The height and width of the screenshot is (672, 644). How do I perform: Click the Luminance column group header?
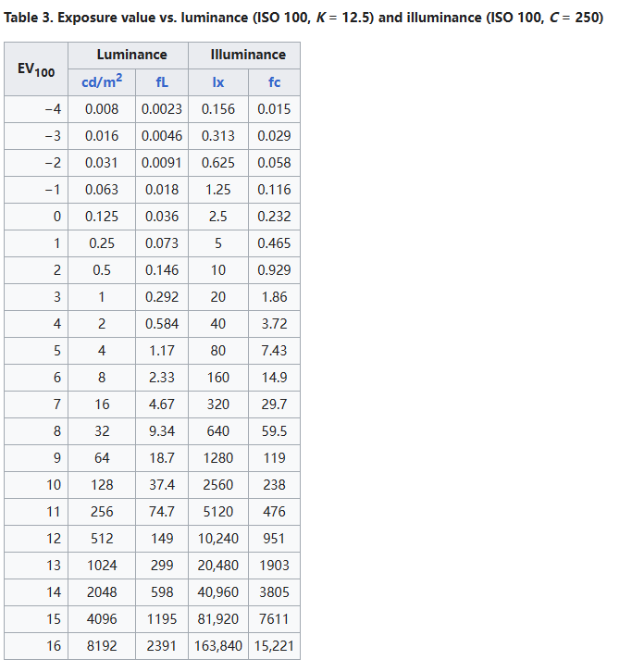tap(131, 55)
